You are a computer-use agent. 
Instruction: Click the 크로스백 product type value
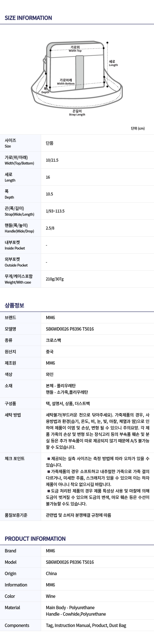coord(53,340)
